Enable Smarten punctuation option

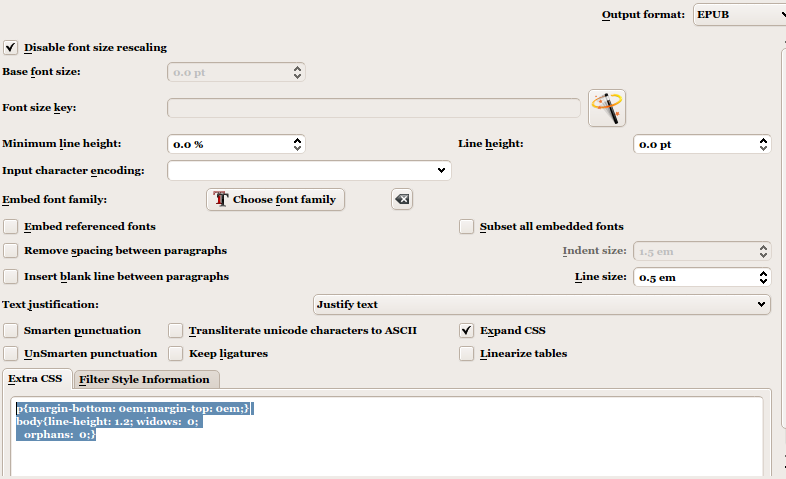click(x=11, y=330)
